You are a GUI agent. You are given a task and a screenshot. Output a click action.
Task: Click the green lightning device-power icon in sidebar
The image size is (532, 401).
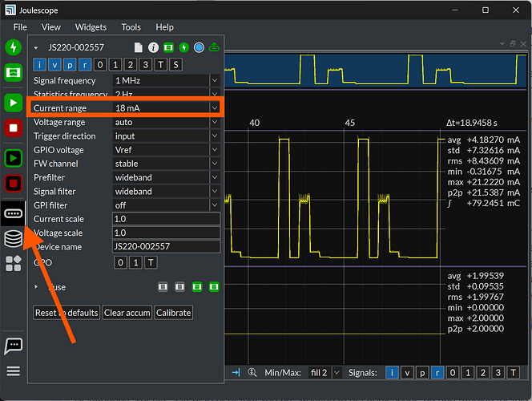coord(14,47)
